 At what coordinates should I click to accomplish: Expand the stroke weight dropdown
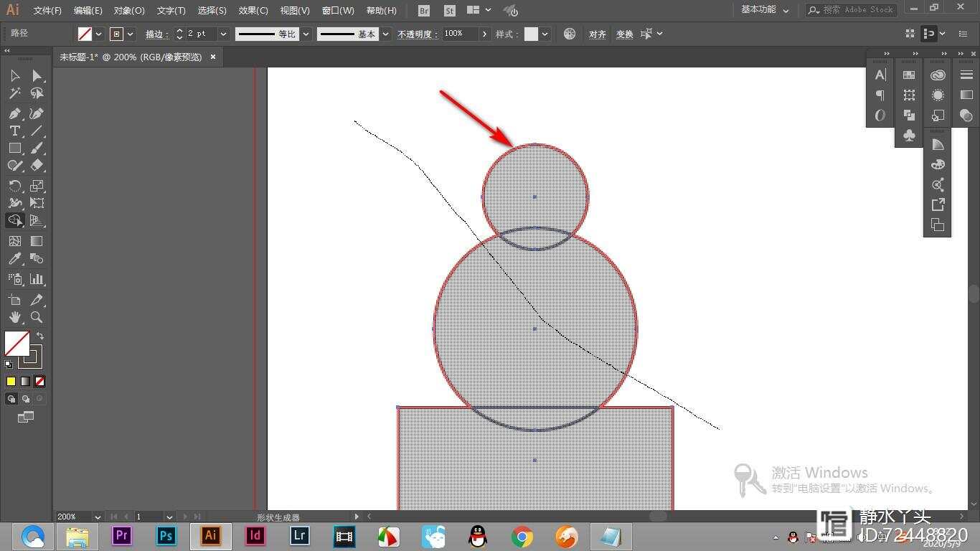click(223, 34)
